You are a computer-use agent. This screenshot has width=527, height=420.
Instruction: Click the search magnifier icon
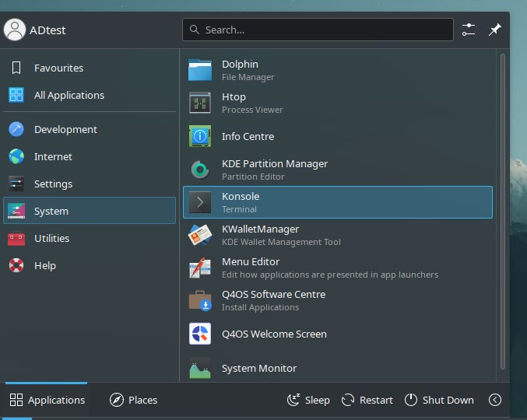point(195,30)
